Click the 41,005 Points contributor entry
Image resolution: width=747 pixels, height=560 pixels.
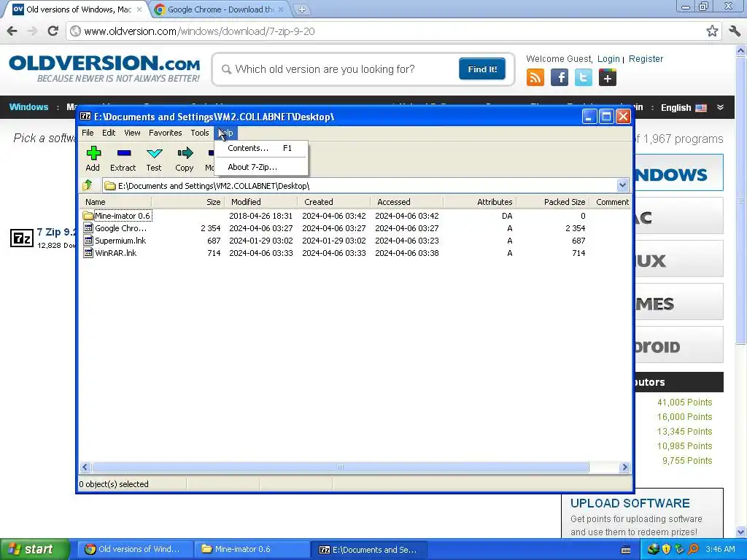[684, 402]
